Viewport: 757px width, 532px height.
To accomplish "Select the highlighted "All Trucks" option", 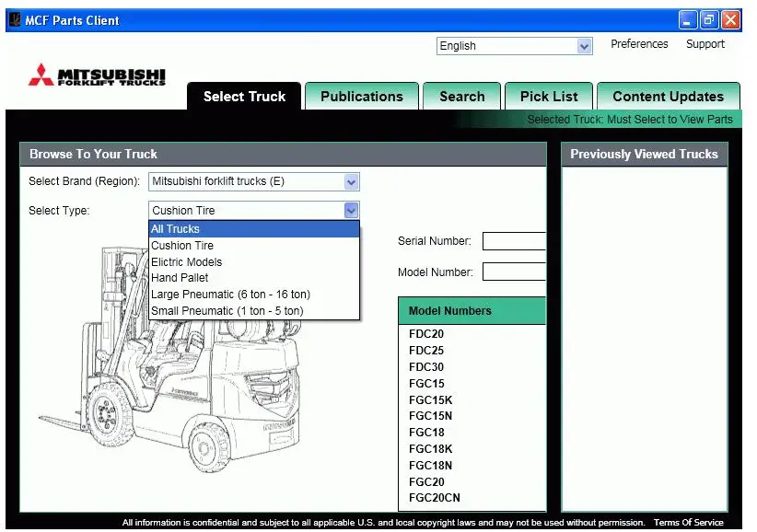I will (x=175, y=228).
